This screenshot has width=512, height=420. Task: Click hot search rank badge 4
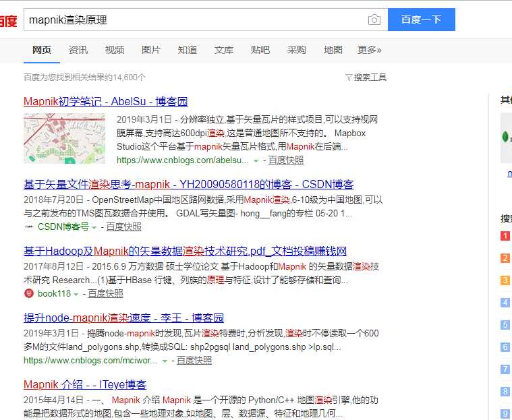click(505, 303)
